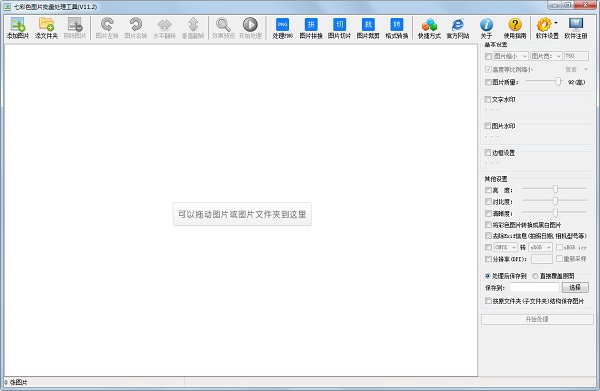This screenshot has width=600, height=391.
Task: Tick the 图片水印 image watermark checkbox
Action: coord(488,126)
